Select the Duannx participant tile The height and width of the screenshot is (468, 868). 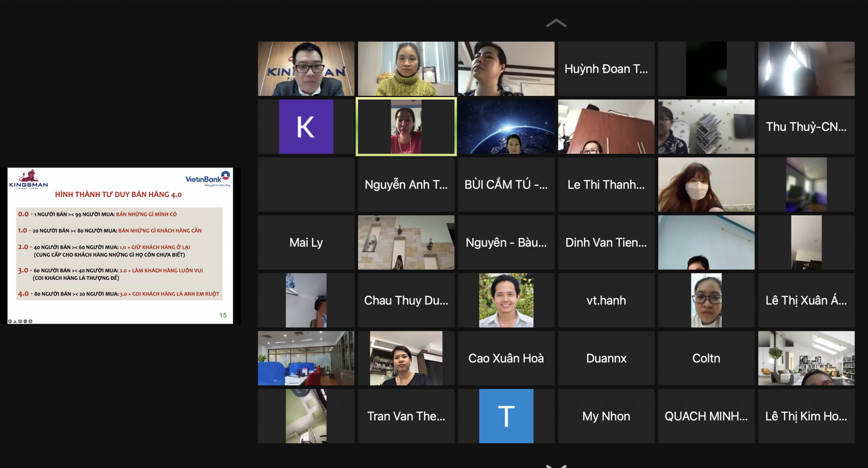point(606,358)
